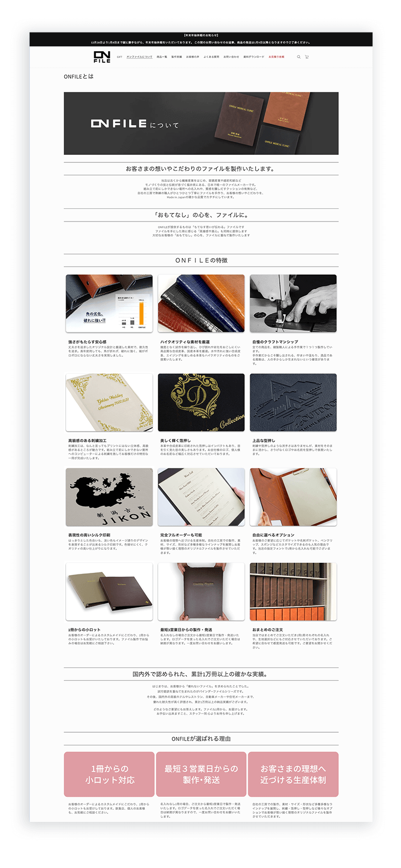
Task: Go to 製作実績 page
Action: click(176, 57)
